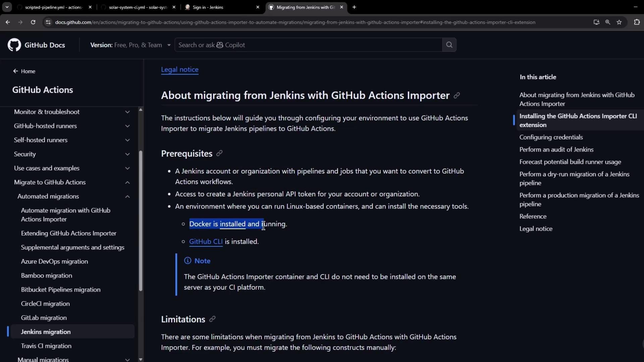The image size is (644, 362).
Task: Click the Home back arrow icon
Action: click(x=15, y=71)
